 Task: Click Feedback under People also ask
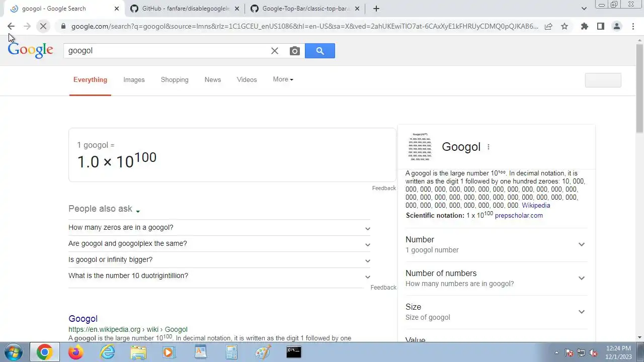[383, 288]
